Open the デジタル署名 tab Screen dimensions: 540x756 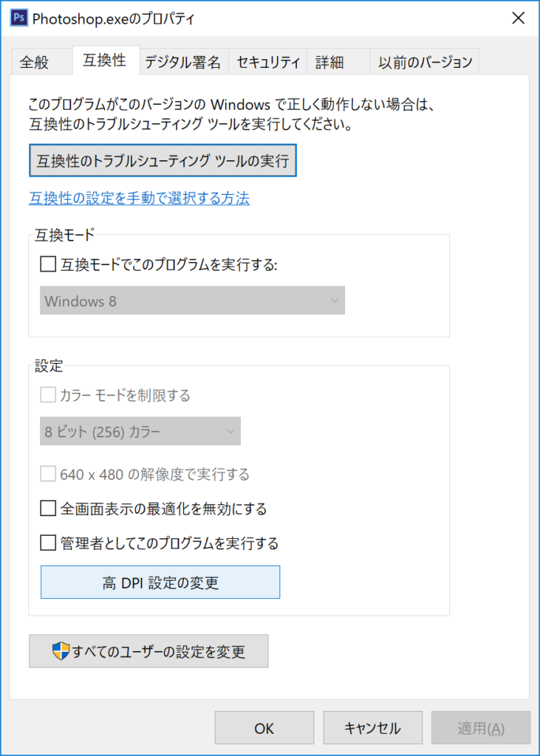coord(182,62)
